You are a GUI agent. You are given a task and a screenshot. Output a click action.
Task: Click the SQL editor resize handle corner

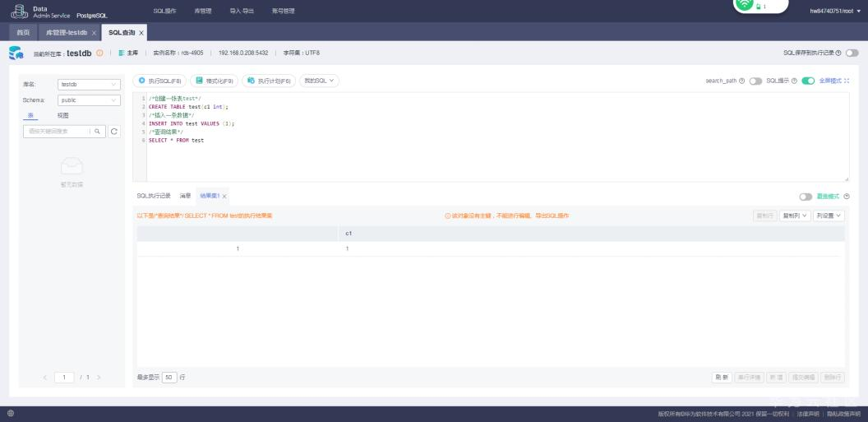[847, 179]
